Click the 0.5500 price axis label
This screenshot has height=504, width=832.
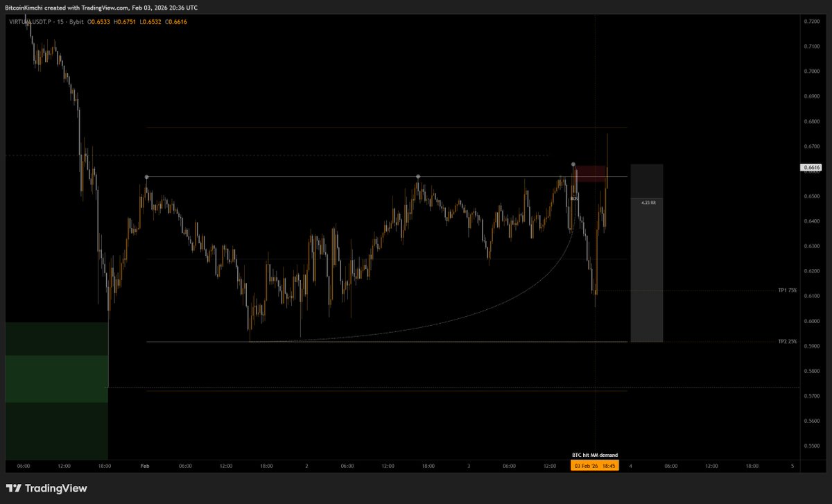(x=812, y=446)
